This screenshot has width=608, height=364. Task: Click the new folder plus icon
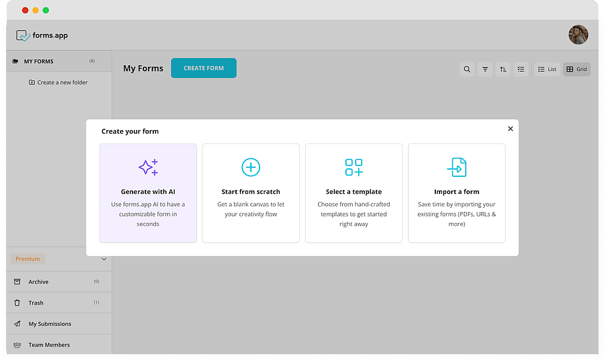[32, 82]
